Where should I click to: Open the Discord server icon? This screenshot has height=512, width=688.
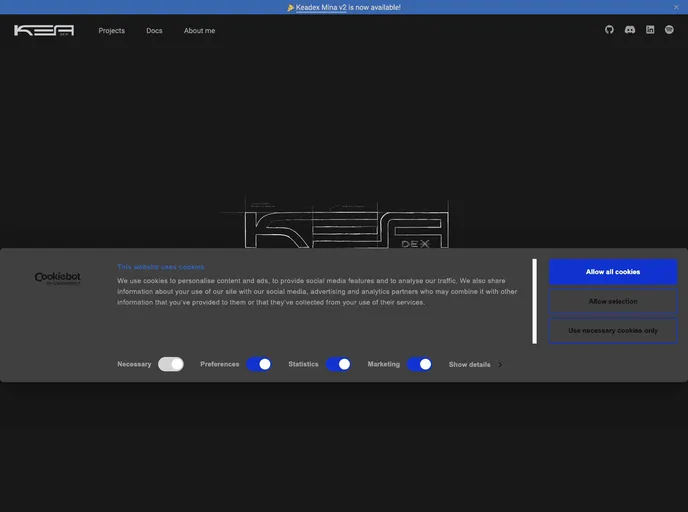[x=630, y=30]
